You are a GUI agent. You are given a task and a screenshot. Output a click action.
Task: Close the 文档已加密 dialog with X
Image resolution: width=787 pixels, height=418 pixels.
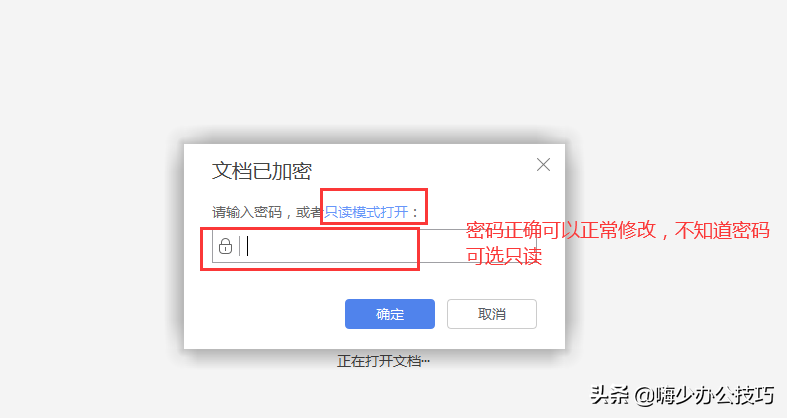click(543, 165)
